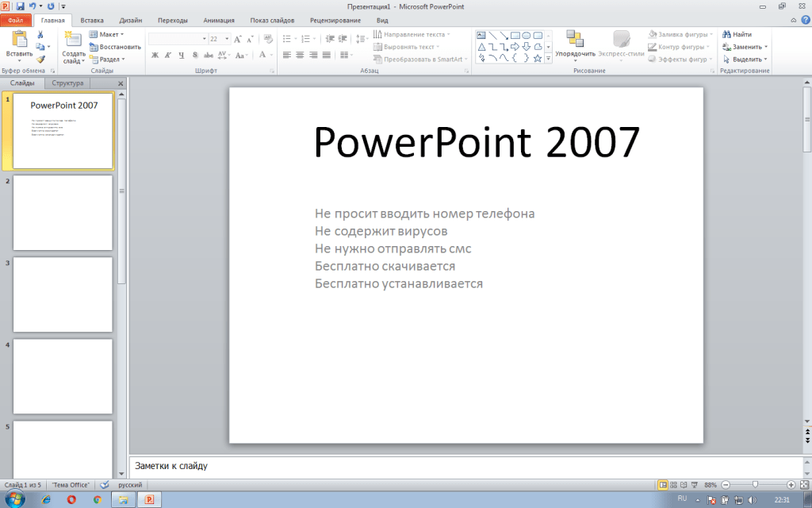Pick the star shape in shapes gallery

click(x=538, y=58)
